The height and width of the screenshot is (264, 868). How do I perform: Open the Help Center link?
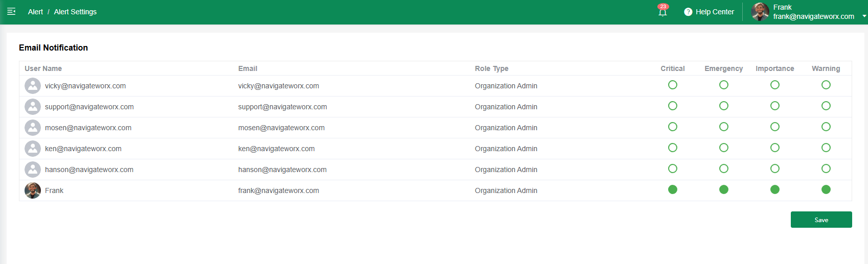point(715,12)
